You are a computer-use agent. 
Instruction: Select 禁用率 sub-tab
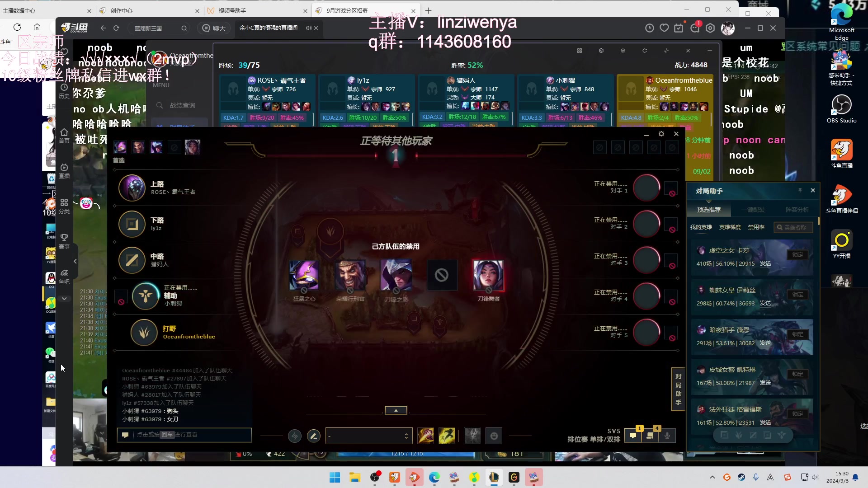pyautogui.click(x=756, y=227)
